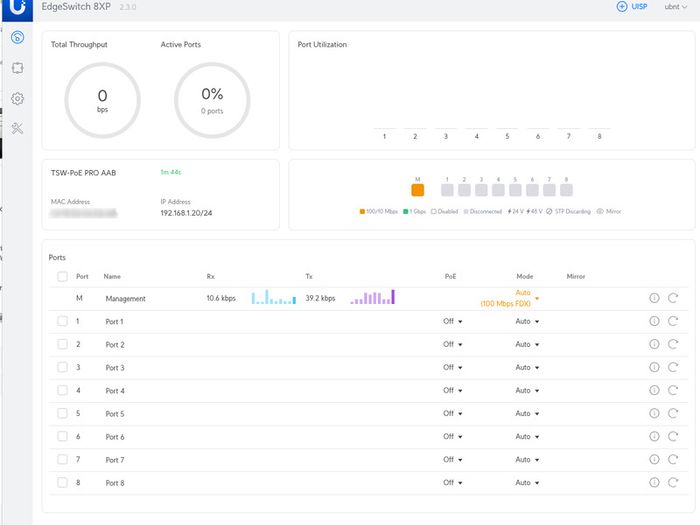The height and width of the screenshot is (525, 700).
Task: Open Mode dropdown for Port 6
Action: coord(527,436)
